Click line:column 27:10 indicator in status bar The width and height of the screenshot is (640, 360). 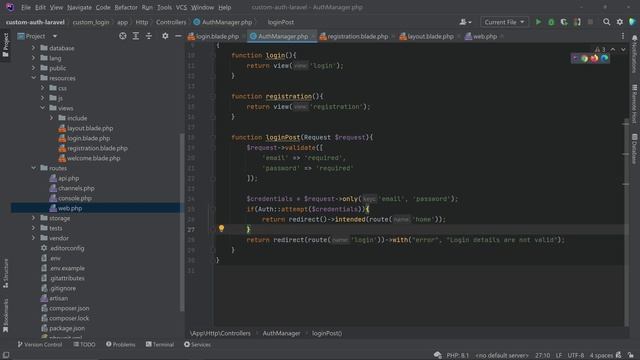click(x=542, y=355)
